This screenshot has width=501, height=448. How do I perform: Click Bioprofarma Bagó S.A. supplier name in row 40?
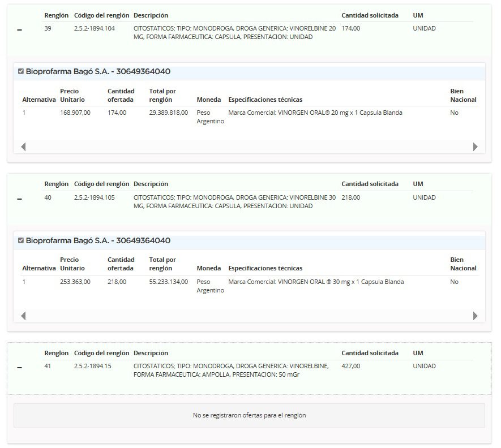98,241
